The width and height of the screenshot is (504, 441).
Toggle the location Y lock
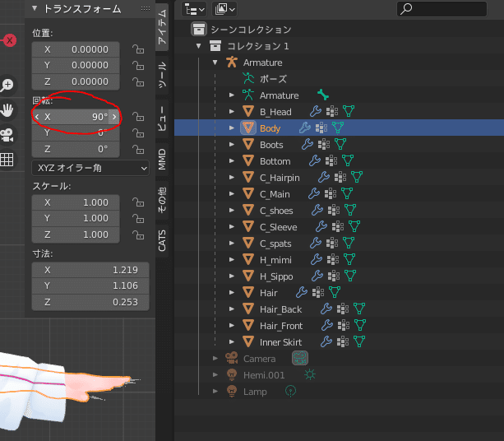(x=138, y=66)
